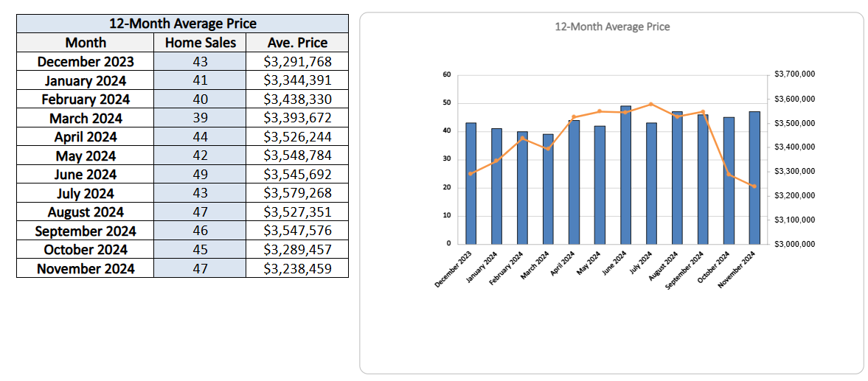Click the price cell "$3,289,457"
This screenshot has height=381, width=868.
(297, 249)
